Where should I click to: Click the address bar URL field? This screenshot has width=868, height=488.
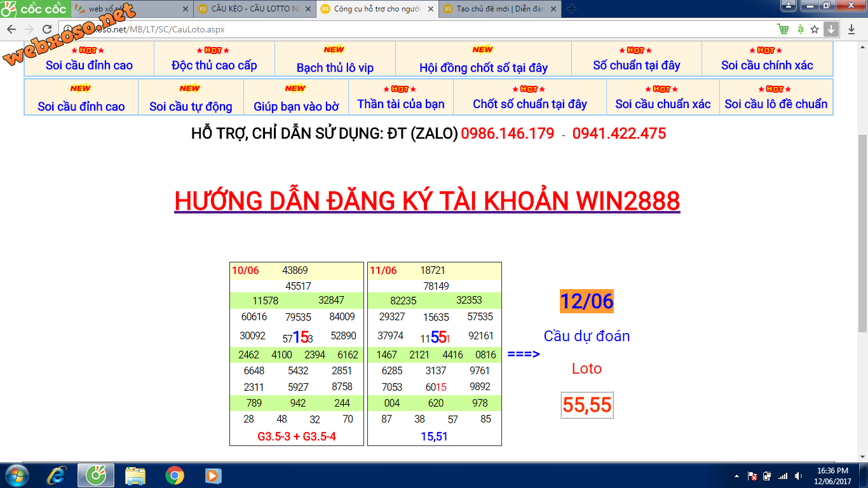(x=416, y=29)
